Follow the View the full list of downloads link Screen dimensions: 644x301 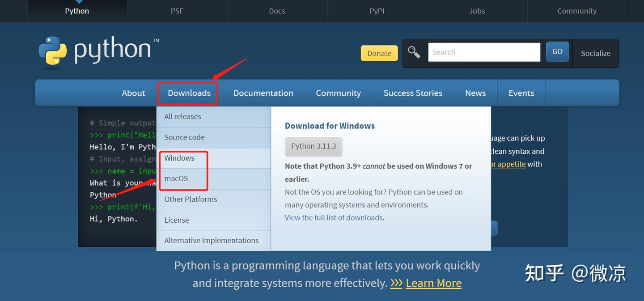coord(334,217)
